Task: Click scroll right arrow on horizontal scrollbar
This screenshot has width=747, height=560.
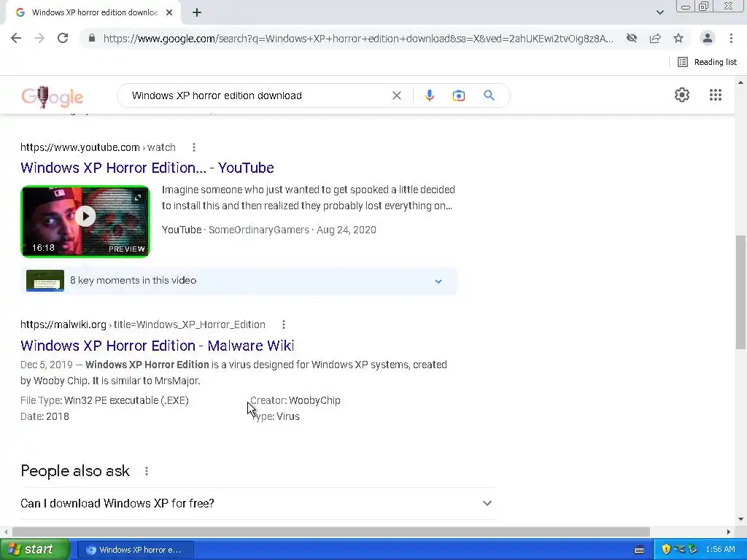Action: 729,532
